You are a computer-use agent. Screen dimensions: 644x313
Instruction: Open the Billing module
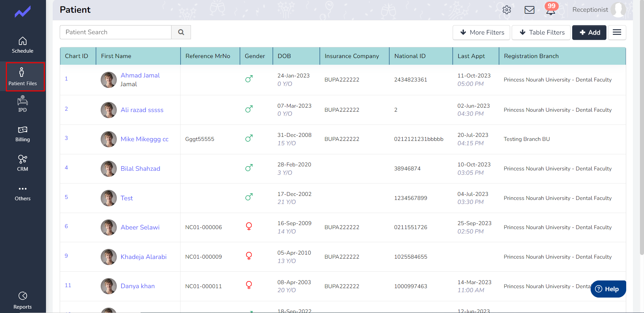click(22, 134)
